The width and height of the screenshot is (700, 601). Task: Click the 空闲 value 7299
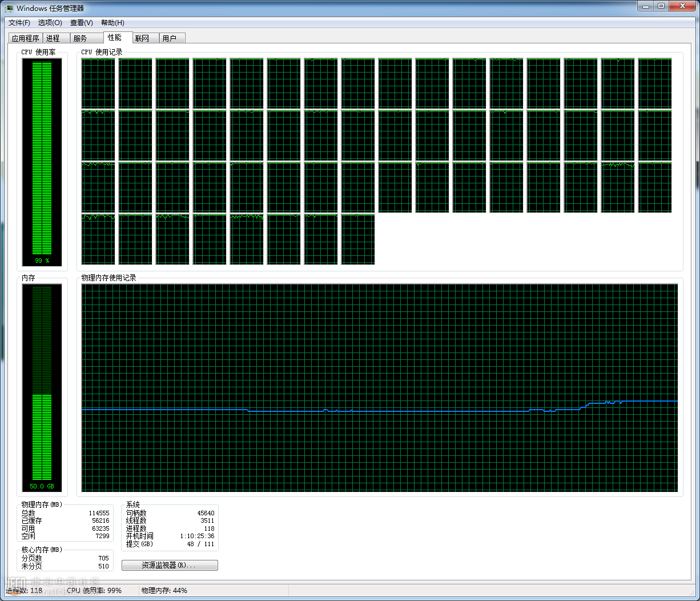pyautogui.click(x=102, y=536)
